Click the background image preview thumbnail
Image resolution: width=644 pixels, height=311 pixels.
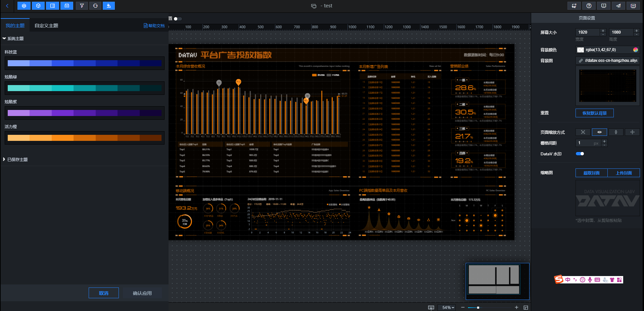tap(608, 86)
